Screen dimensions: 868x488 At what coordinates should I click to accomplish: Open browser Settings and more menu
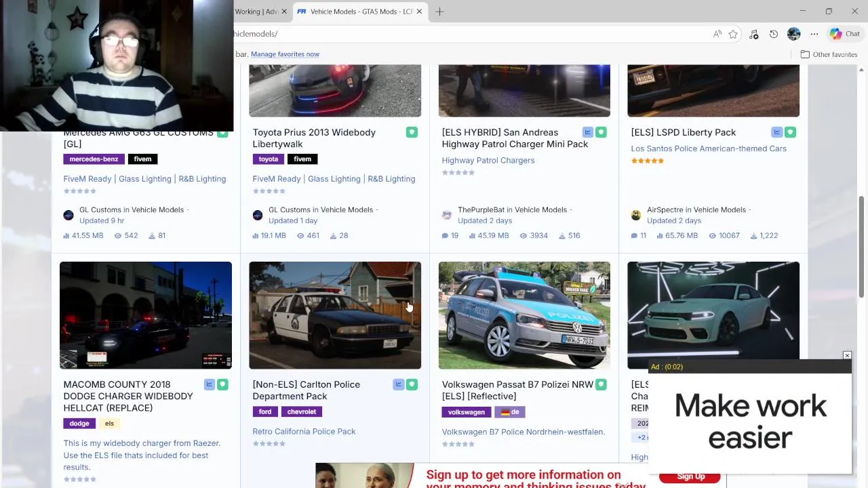(x=814, y=34)
